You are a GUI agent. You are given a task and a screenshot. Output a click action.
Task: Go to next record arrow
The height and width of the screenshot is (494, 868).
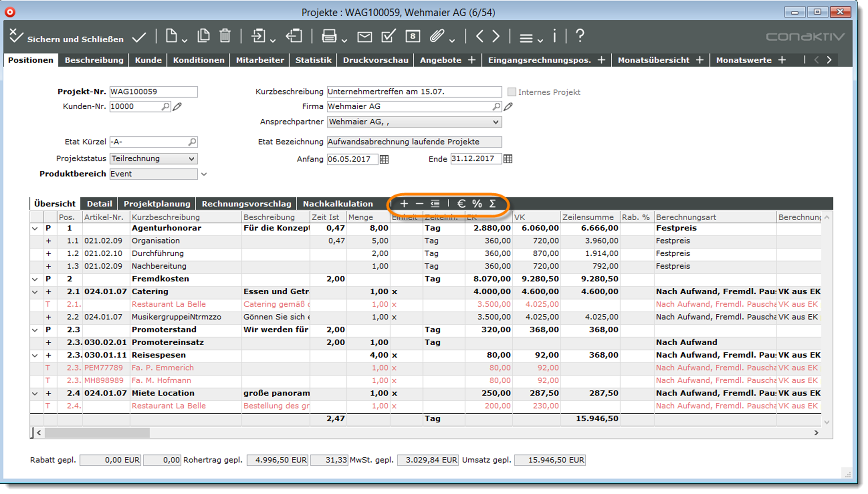496,36
